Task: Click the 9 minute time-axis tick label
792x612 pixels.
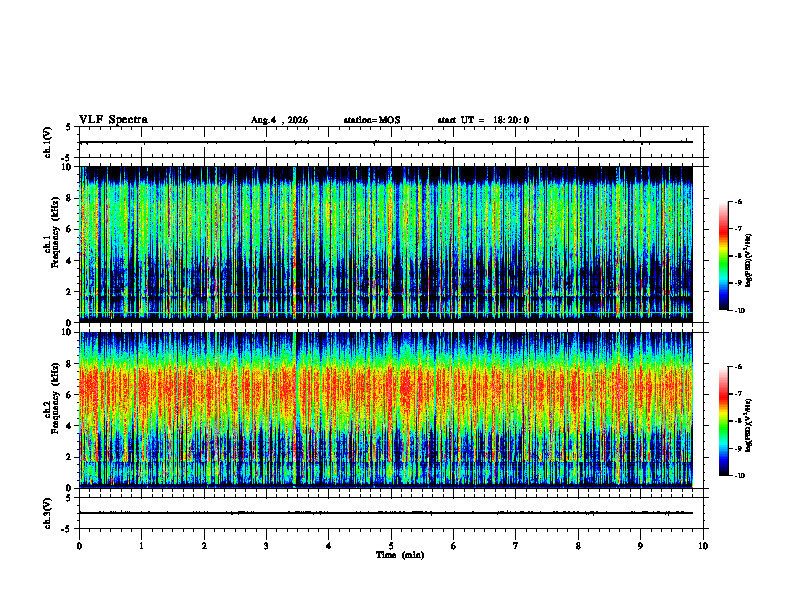Action: 640,546
